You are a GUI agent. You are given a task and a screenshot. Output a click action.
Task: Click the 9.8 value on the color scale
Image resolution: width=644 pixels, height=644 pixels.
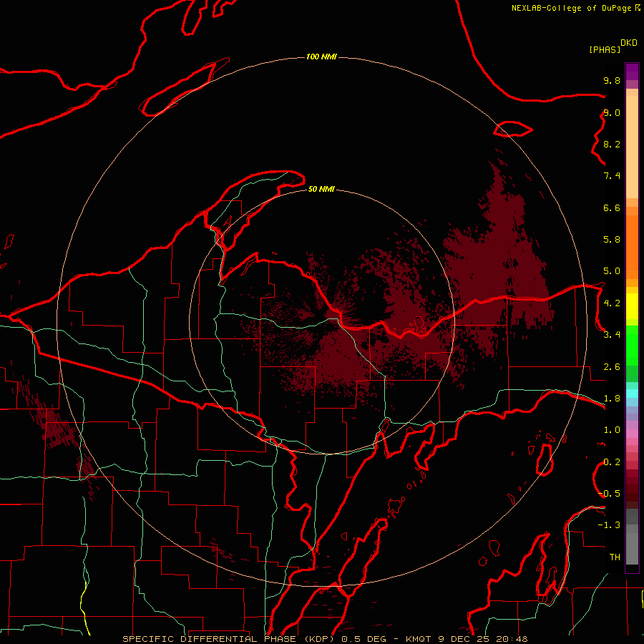click(612, 80)
